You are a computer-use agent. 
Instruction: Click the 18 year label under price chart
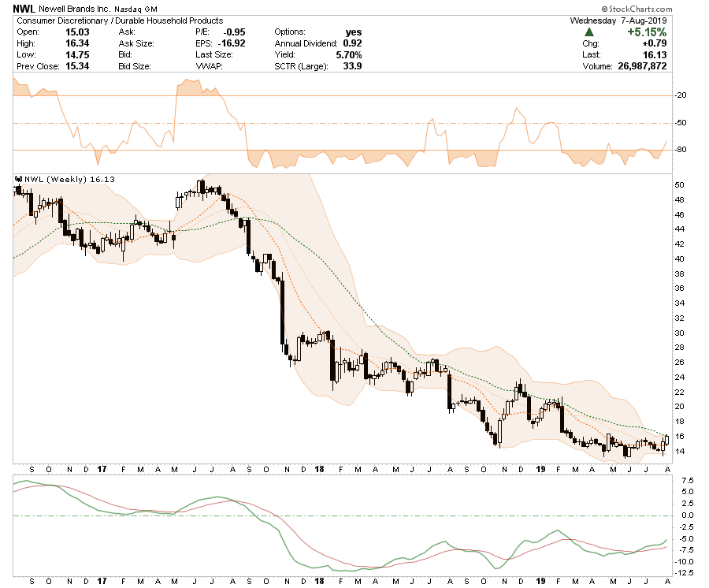click(x=319, y=469)
